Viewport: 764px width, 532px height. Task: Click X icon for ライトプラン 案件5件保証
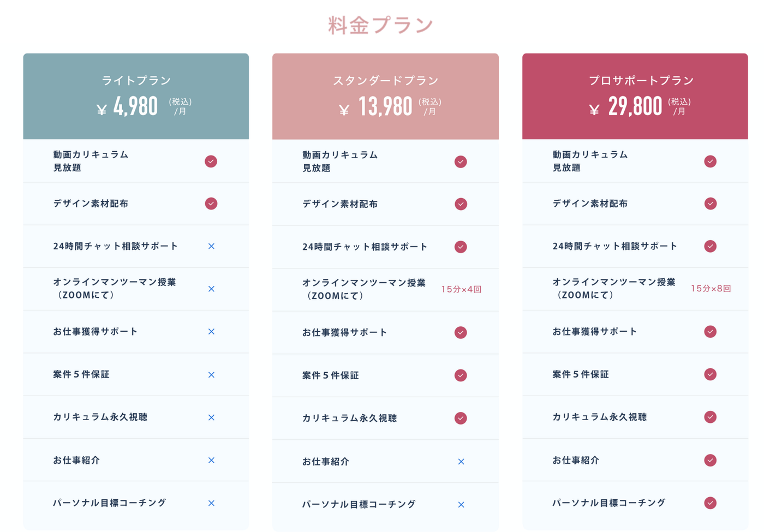pyautogui.click(x=211, y=375)
